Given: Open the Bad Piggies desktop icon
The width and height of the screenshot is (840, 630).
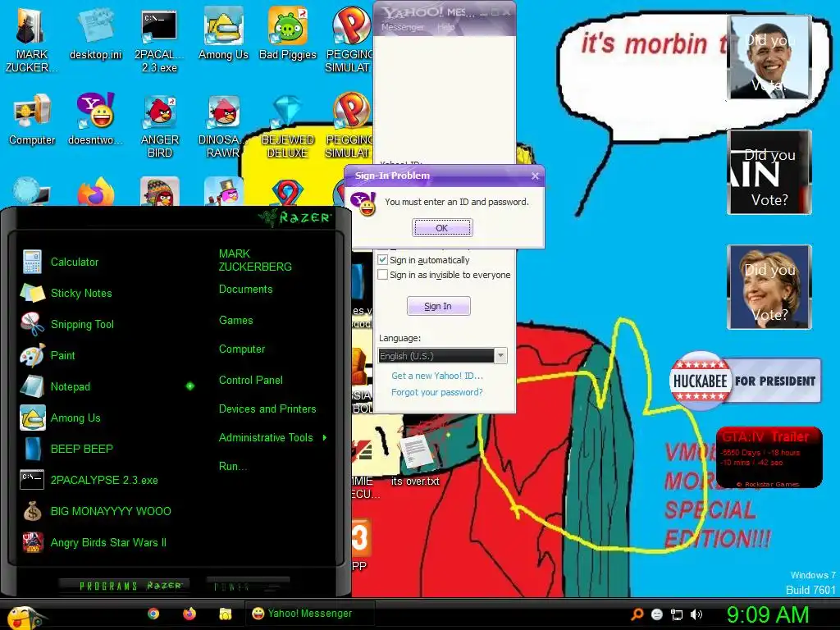Looking at the screenshot, I should (x=288, y=34).
